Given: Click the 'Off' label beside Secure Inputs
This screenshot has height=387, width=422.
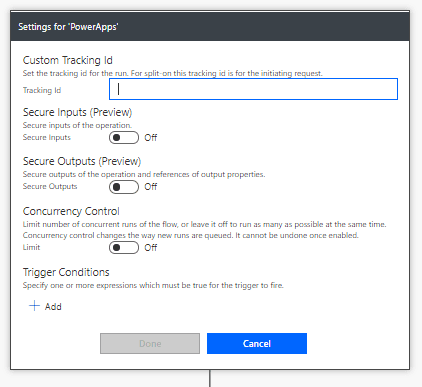Looking at the screenshot, I should click(151, 138).
